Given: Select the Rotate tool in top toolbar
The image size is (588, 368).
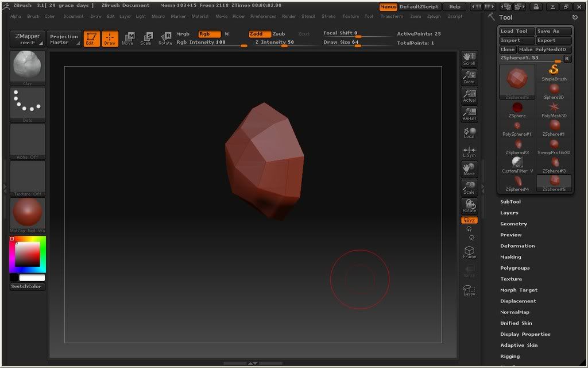Looking at the screenshot, I should pos(165,39).
